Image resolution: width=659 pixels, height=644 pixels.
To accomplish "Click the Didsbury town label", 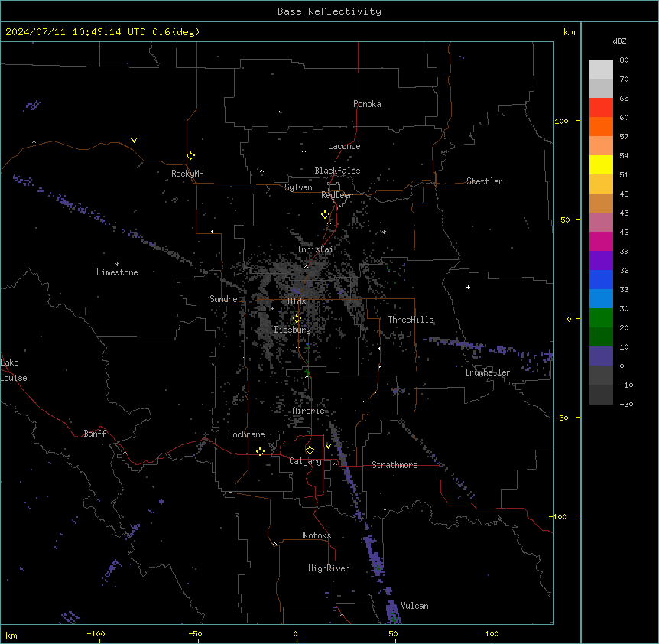I will click(x=293, y=330).
